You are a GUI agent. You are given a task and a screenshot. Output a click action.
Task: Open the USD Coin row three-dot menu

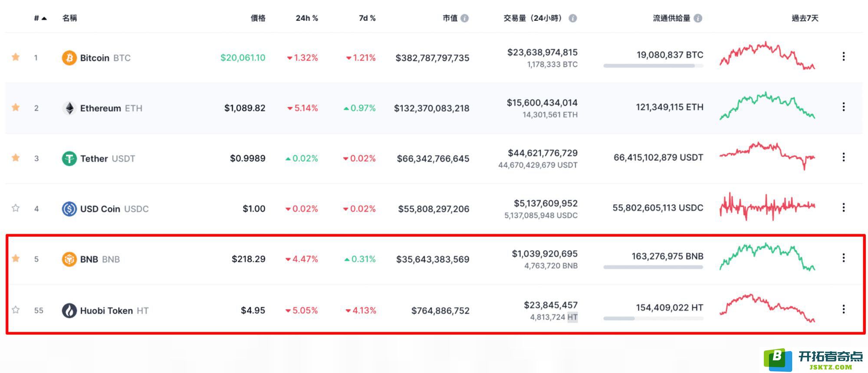click(843, 207)
